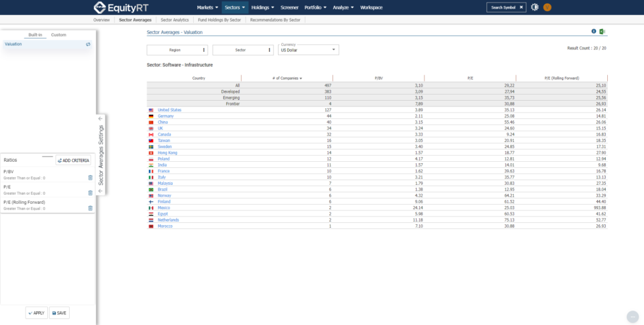The width and height of the screenshot is (644, 325).
Task: Open the United States country link
Action: click(170, 110)
